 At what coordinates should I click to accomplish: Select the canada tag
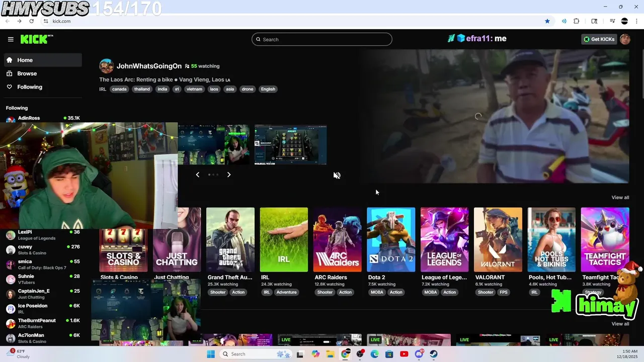click(x=119, y=89)
